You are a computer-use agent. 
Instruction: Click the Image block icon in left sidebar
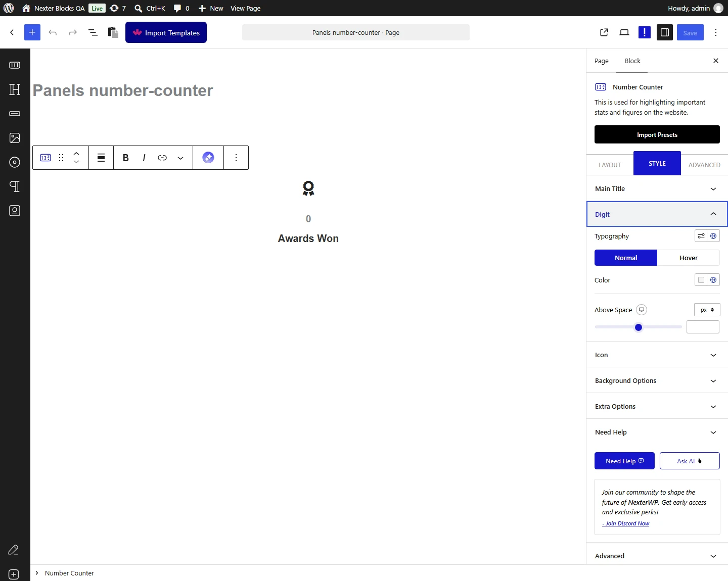tap(15, 138)
